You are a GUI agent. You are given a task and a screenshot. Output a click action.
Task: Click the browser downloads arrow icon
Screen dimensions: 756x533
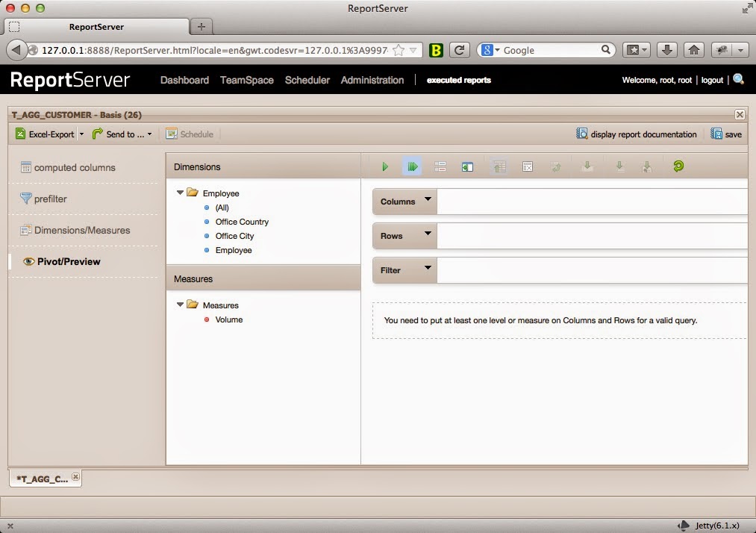666,50
